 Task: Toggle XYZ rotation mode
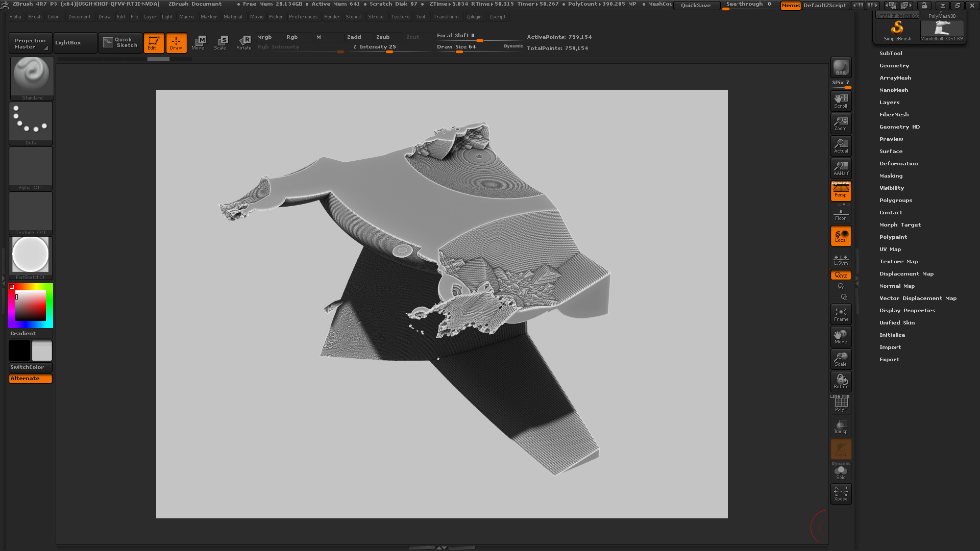point(841,275)
